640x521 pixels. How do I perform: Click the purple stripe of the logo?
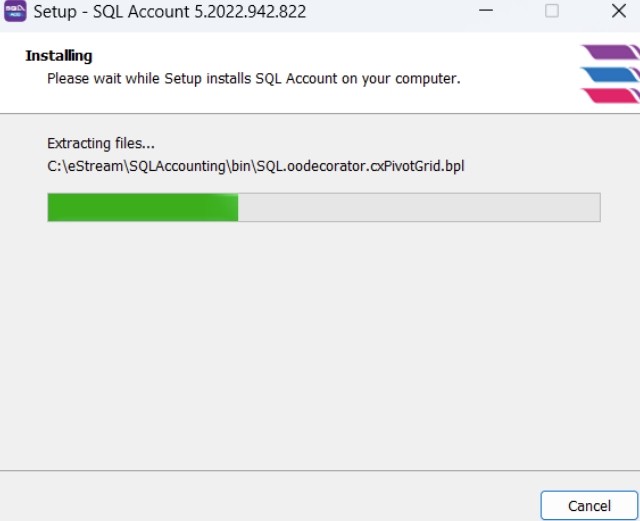(609, 51)
